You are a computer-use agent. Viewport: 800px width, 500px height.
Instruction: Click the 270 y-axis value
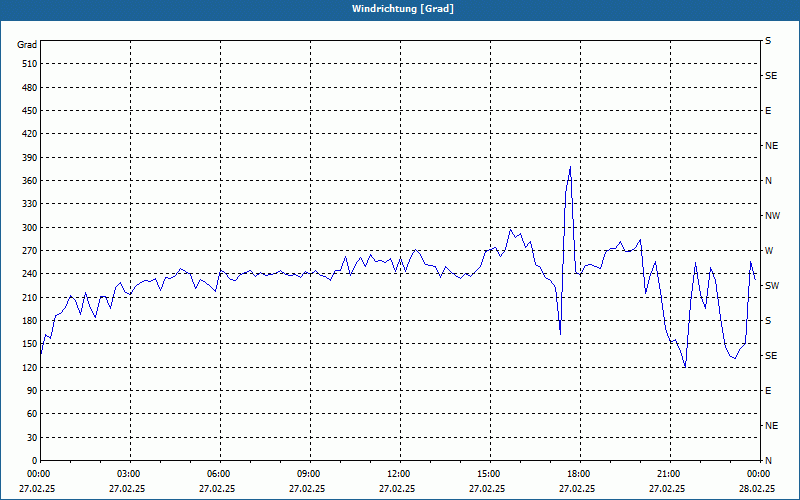[30, 251]
